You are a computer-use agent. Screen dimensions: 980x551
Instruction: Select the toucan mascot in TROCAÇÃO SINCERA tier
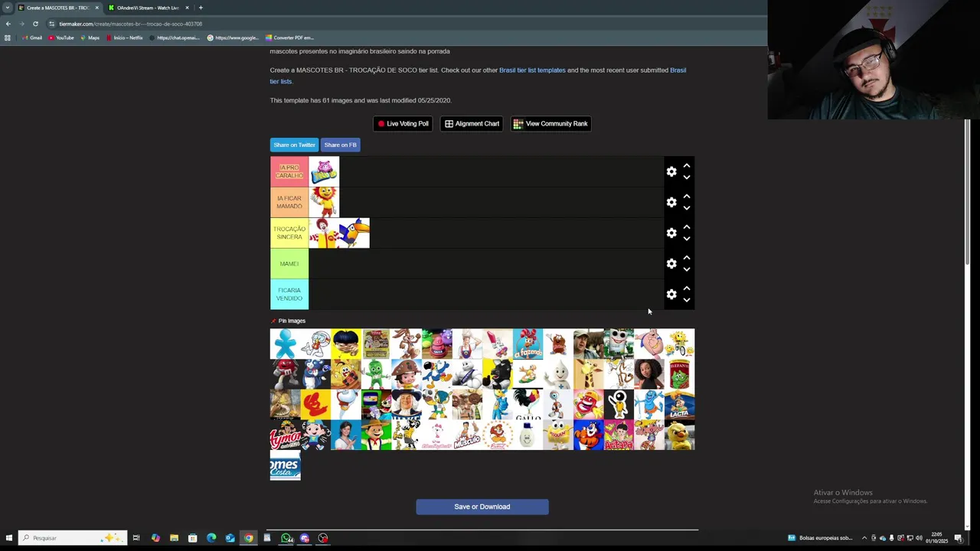(354, 233)
